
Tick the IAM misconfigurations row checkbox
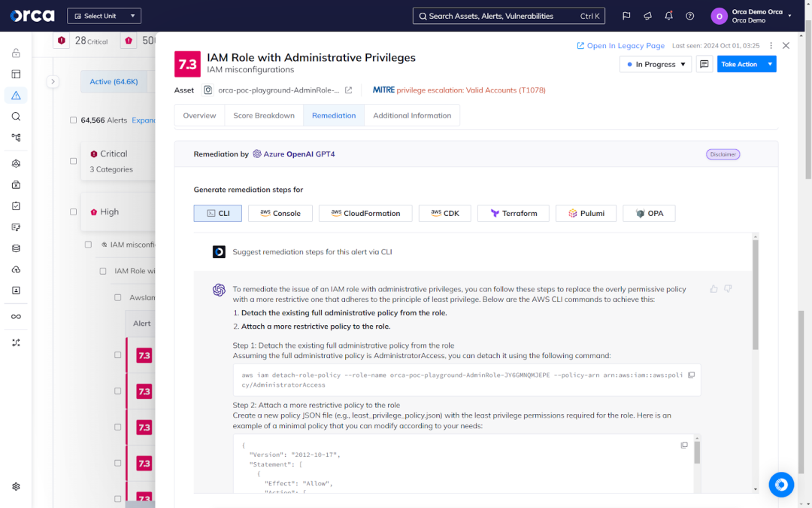[88, 245]
